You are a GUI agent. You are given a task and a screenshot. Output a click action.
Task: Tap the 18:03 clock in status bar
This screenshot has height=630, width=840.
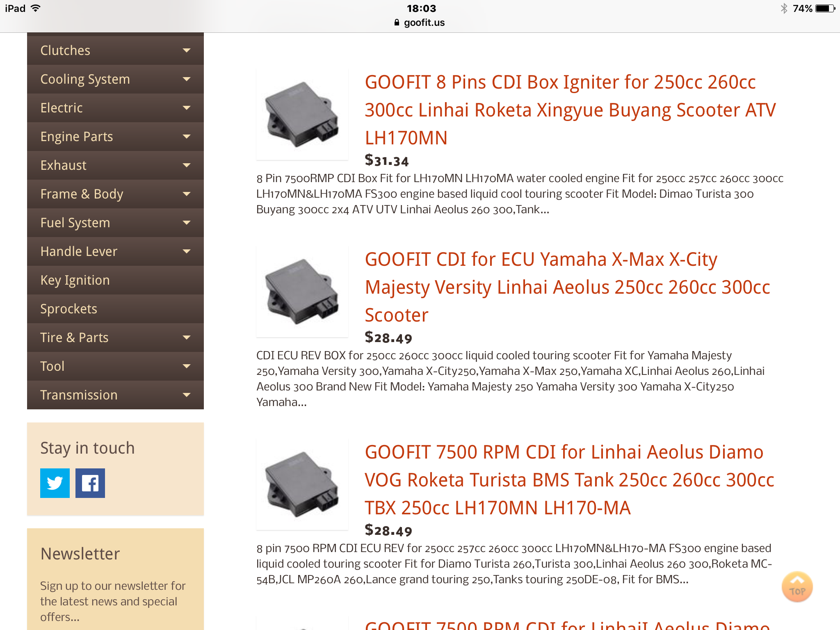click(421, 9)
